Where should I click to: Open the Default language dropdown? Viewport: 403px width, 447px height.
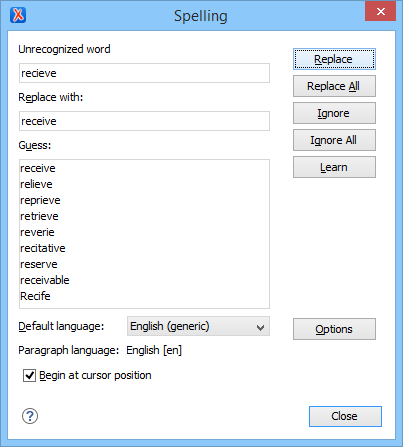[x=198, y=326]
